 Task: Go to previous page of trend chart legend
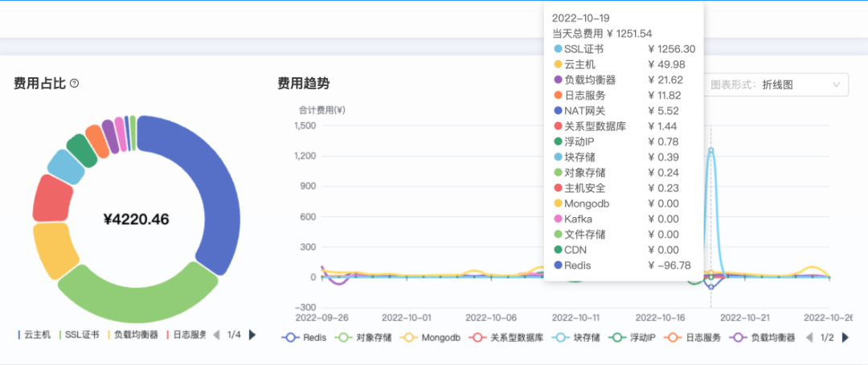click(809, 338)
